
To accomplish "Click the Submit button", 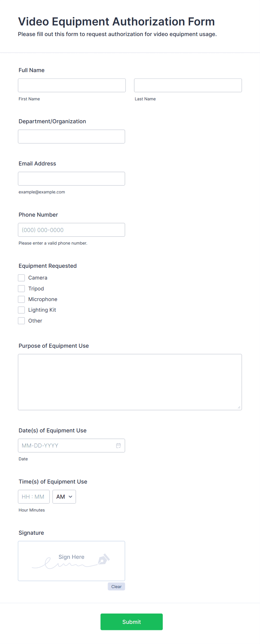I will (x=132, y=622).
